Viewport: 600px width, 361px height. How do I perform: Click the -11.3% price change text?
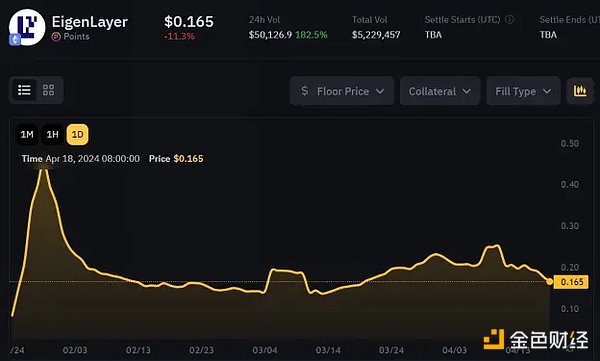[x=179, y=36]
